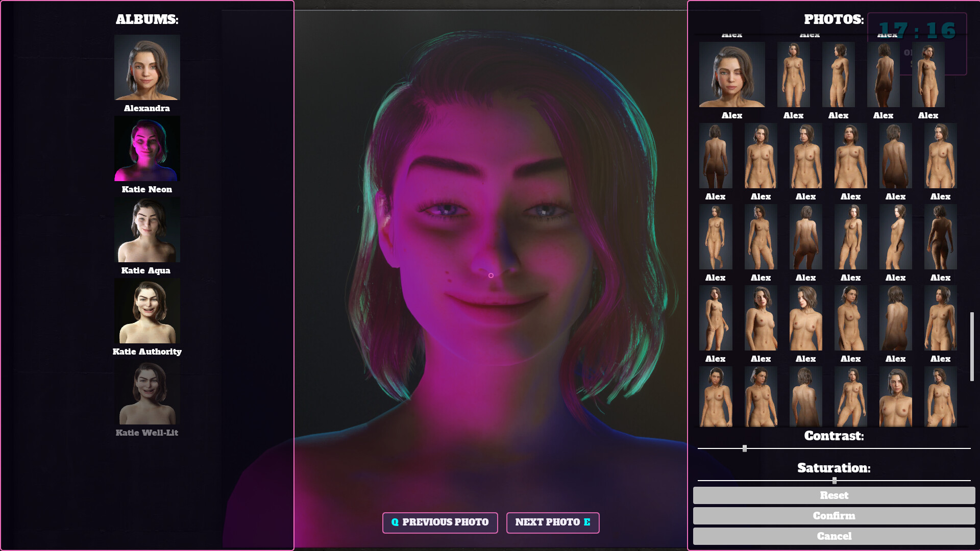The width and height of the screenshot is (980, 551).
Task: Open the Katie Authority album
Action: point(147,311)
